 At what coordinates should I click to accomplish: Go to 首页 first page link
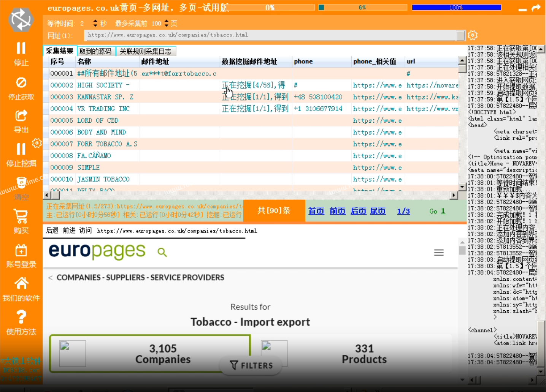tap(316, 211)
